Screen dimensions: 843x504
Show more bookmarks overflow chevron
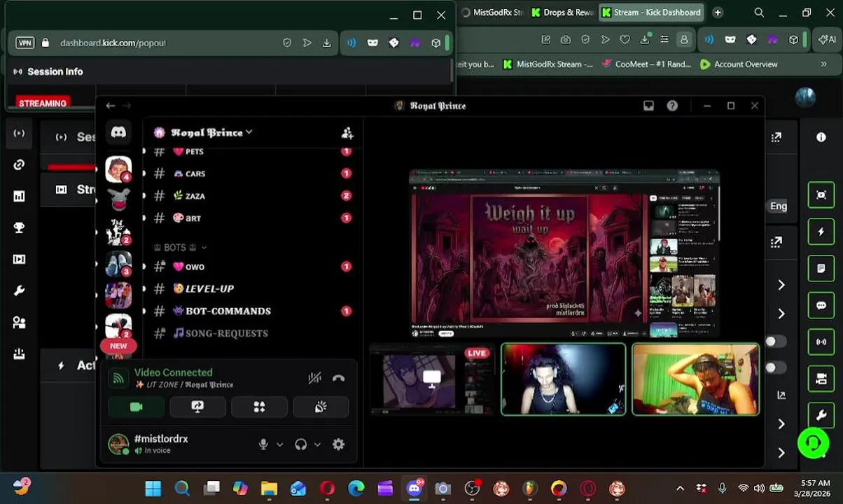823,64
